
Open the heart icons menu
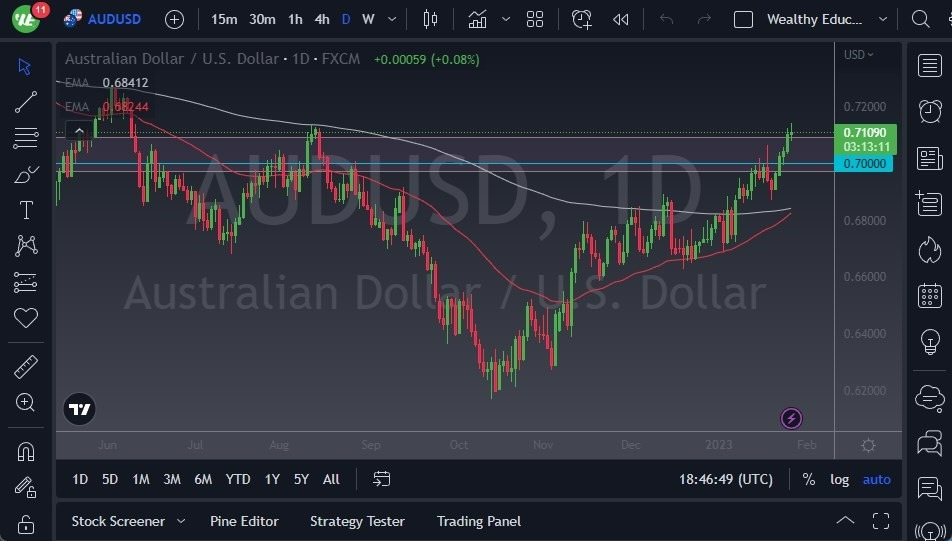[x=26, y=318]
